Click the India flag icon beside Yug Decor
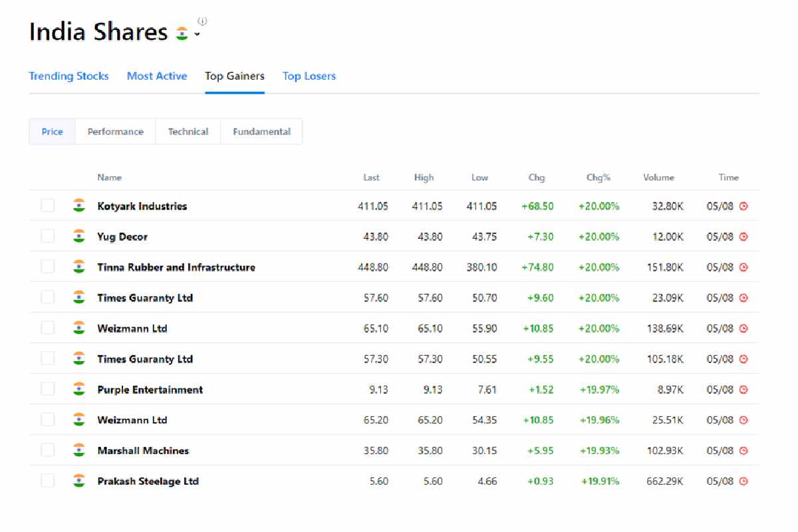This screenshot has width=798, height=532. [79, 236]
